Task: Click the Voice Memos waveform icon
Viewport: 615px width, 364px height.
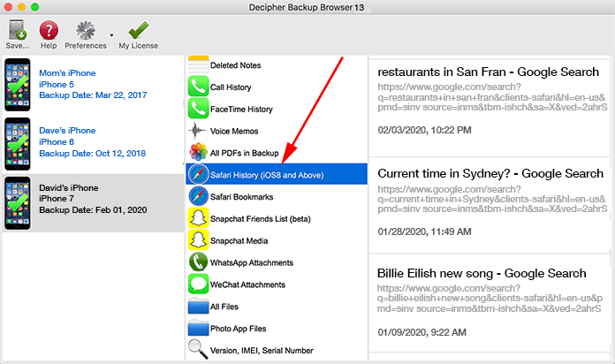Action: (x=198, y=131)
